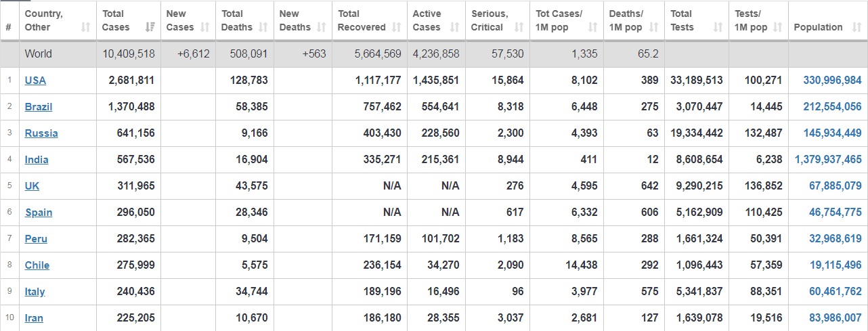868x331 pixels.
Task: Sort by Population column arrow
Action: pos(856,27)
